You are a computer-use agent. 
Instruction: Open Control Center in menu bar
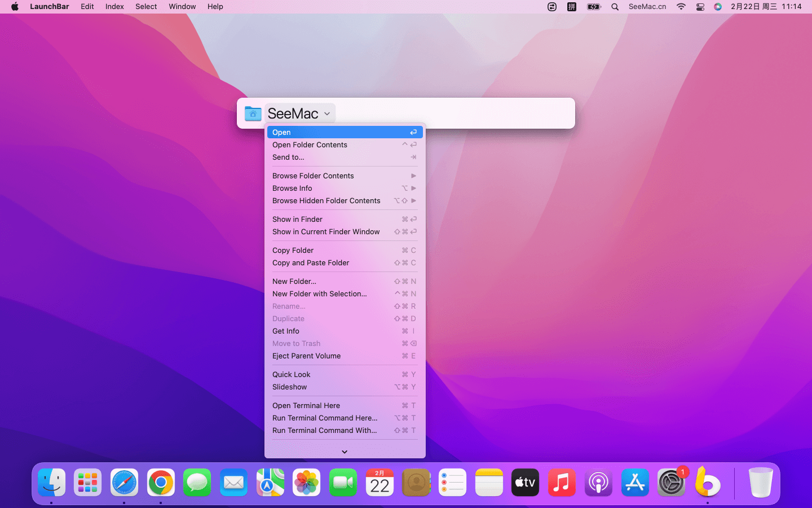pyautogui.click(x=700, y=7)
